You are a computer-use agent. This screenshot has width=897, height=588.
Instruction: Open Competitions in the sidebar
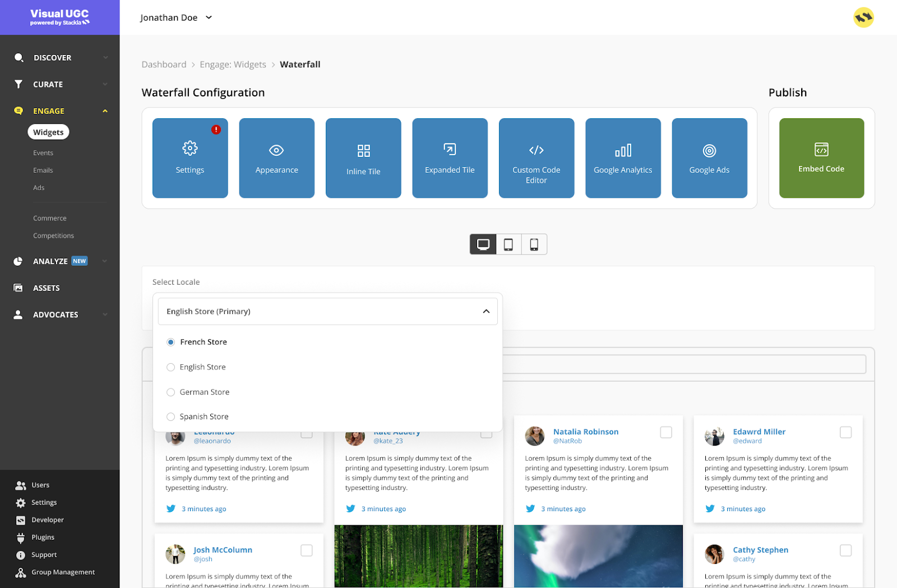[x=53, y=236]
